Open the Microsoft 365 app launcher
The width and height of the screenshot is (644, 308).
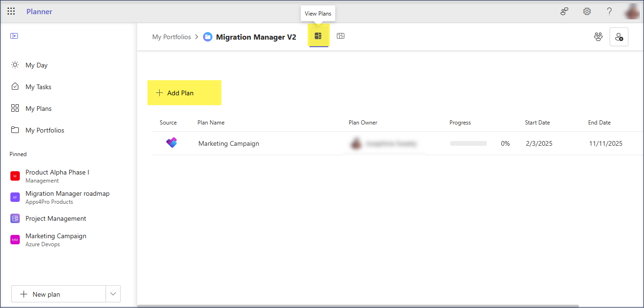click(11, 11)
